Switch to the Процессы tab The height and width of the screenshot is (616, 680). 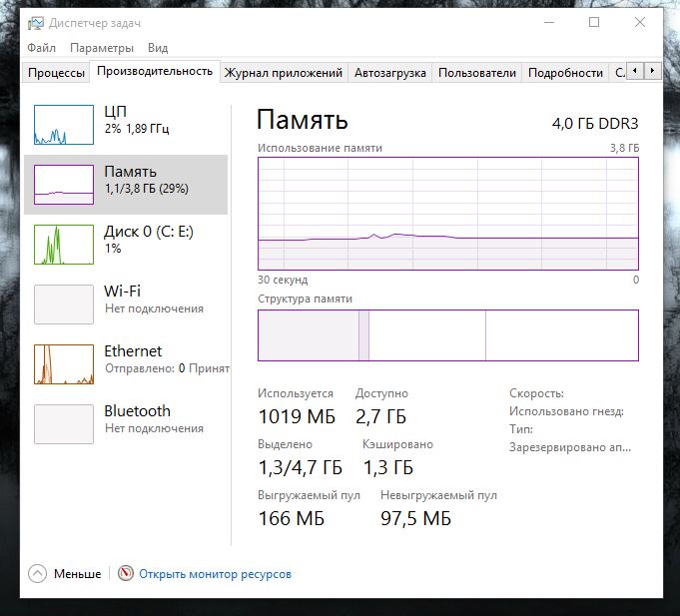(x=56, y=73)
